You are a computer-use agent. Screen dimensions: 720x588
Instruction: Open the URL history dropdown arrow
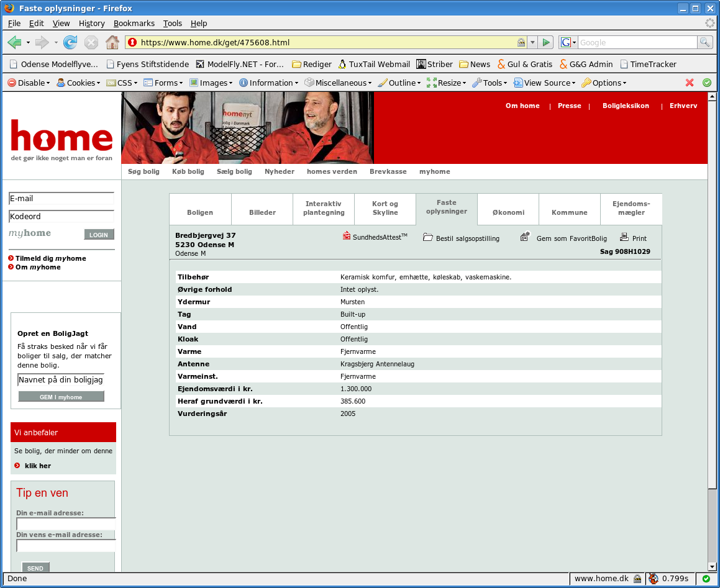[x=532, y=42]
